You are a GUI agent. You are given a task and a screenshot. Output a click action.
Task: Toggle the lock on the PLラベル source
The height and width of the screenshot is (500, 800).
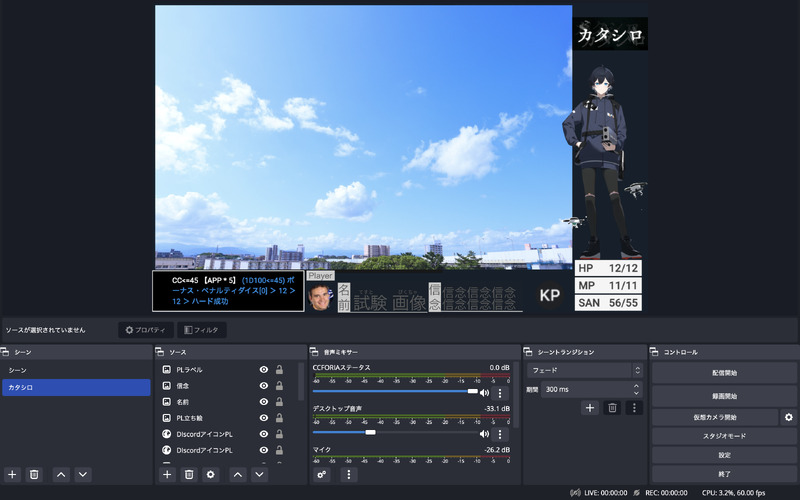279,369
